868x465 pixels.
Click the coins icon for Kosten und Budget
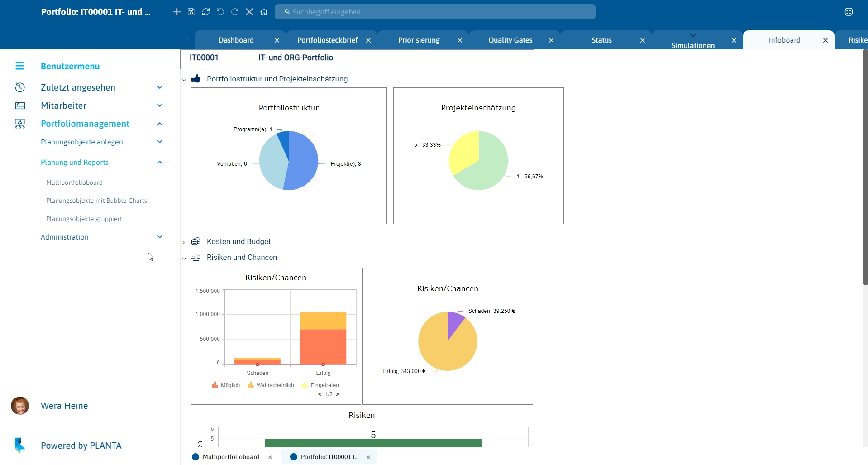coord(196,241)
